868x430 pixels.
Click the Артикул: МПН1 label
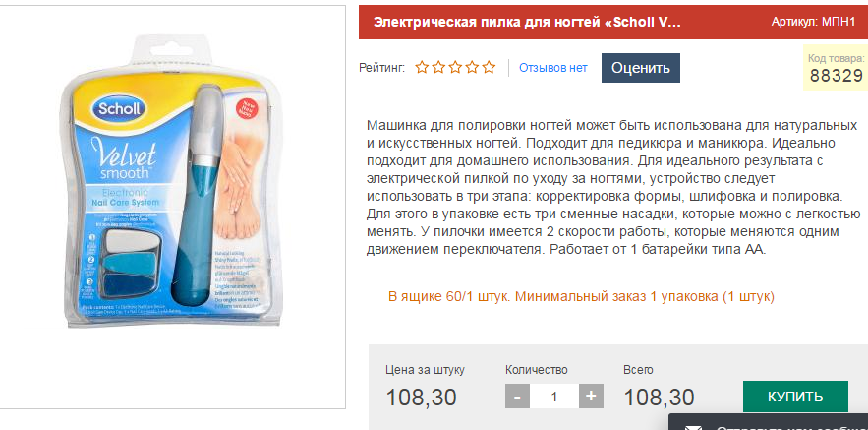click(814, 22)
